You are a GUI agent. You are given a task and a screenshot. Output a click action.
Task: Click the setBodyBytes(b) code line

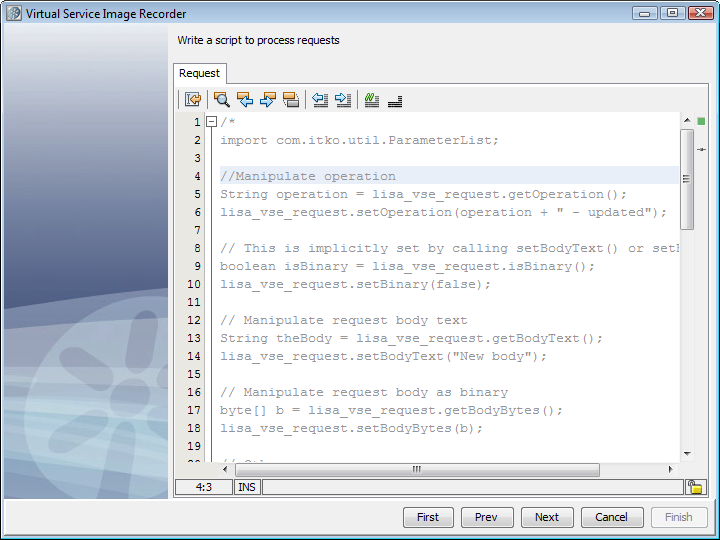tap(351, 428)
